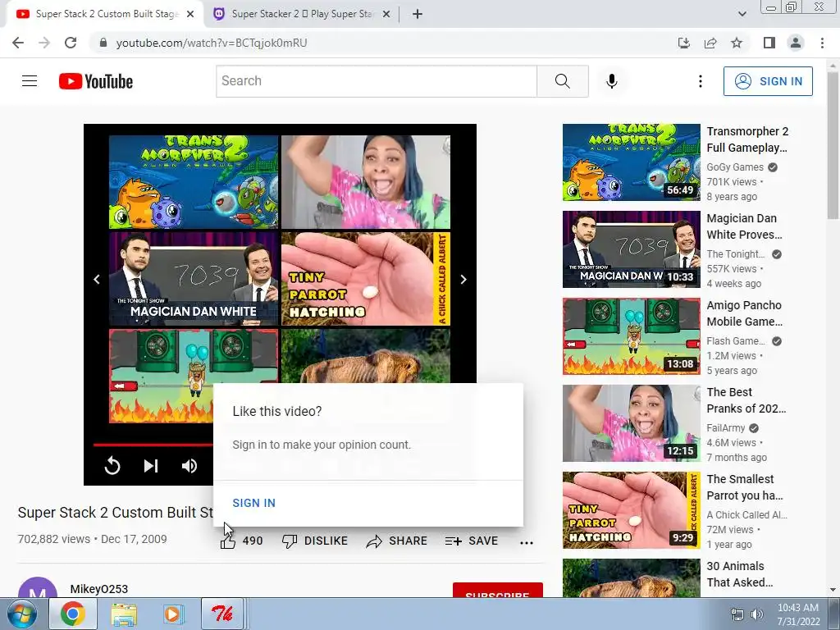840x630 pixels.
Task: Open Chrome profile avatar
Action: tap(796, 43)
